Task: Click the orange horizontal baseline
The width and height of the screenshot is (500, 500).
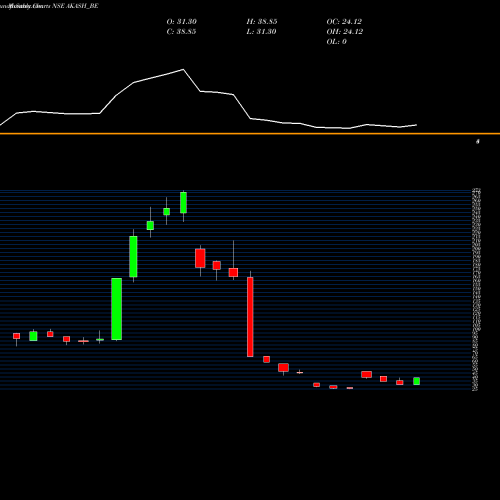Action: coord(250,134)
